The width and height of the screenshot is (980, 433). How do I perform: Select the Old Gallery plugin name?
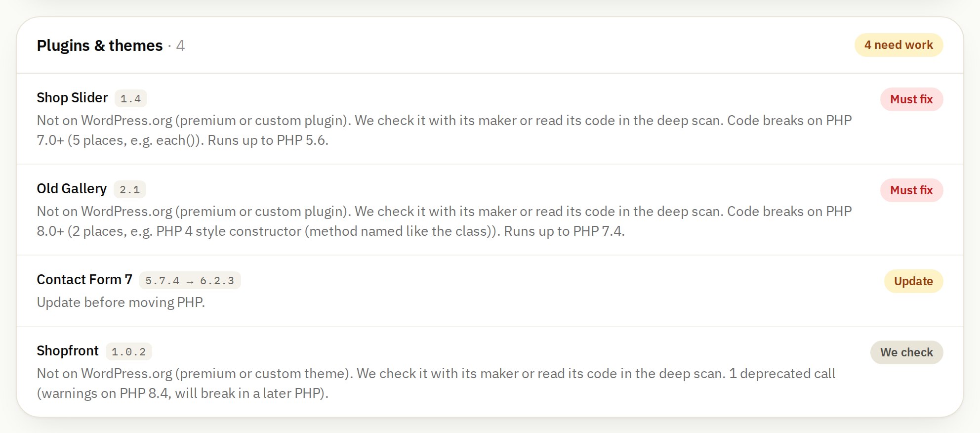coord(72,189)
